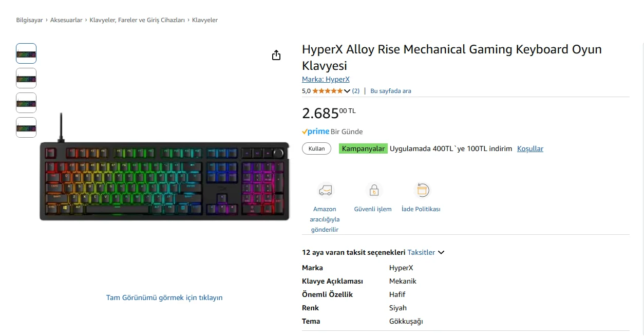
Task: Click the main keyboard product image
Action: [164, 181]
